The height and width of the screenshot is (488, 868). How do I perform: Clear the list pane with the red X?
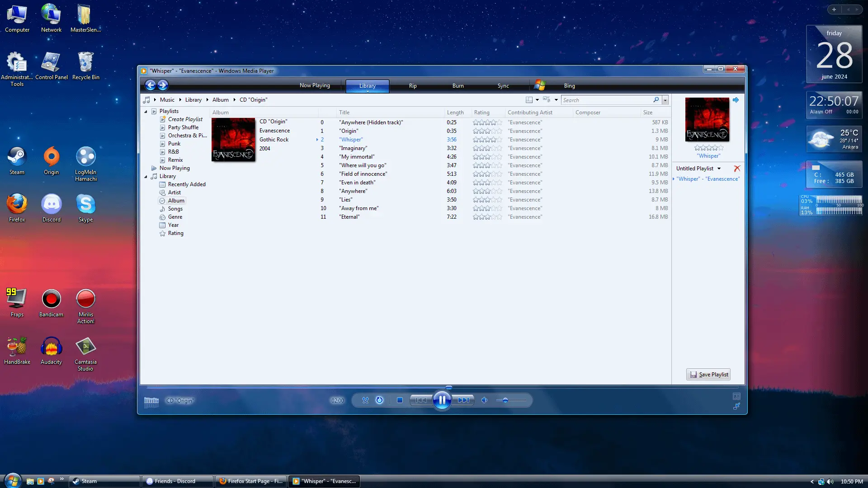(737, 169)
